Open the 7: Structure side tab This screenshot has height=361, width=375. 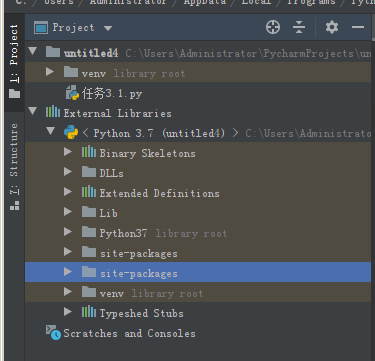coord(14,167)
